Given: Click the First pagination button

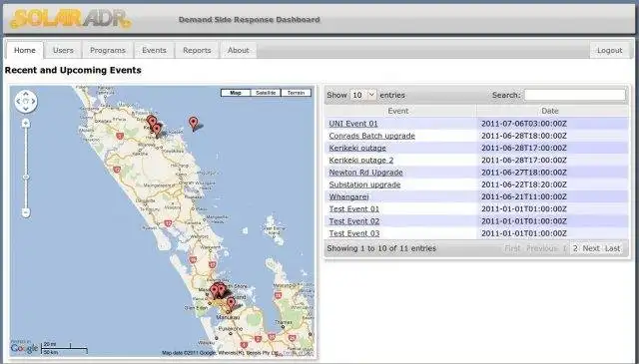Looking at the screenshot, I should click(512, 248).
